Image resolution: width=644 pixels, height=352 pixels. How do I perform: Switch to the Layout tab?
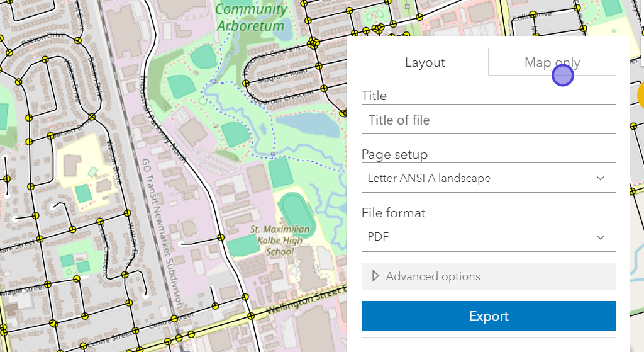[x=425, y=62]
